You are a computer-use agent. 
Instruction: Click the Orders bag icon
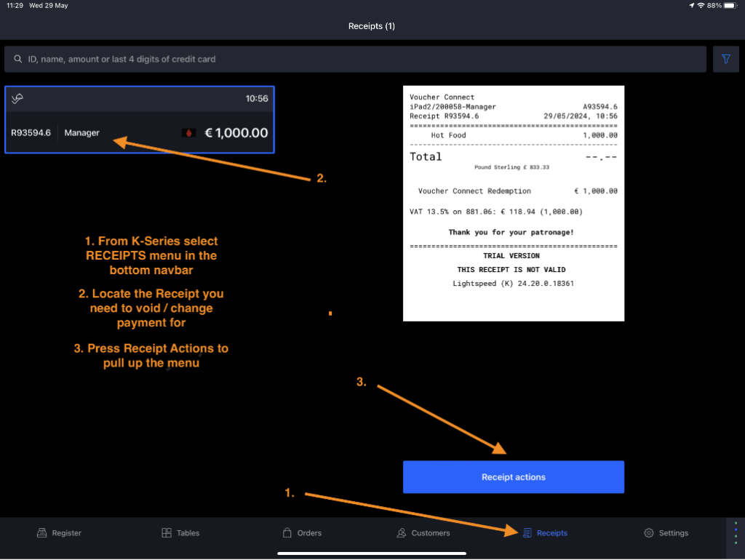287,533
